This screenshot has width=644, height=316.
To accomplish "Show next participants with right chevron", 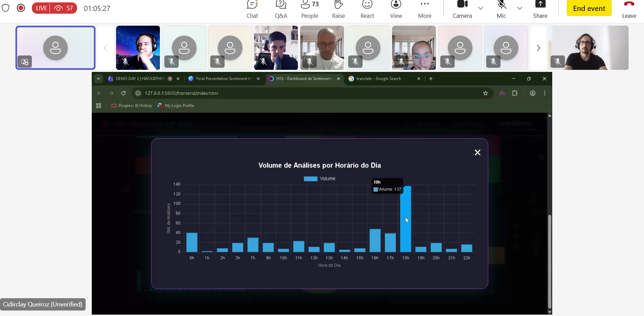I will 538,48.
